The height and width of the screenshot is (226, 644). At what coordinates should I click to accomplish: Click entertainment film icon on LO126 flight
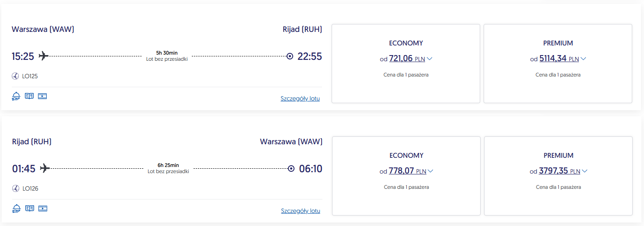coord(43,209)
